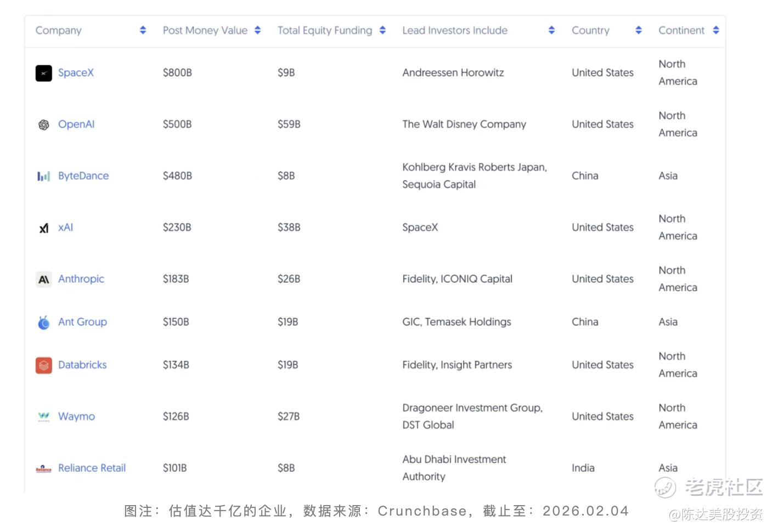Select the $27B equity funding cell

tap(289, 416)
